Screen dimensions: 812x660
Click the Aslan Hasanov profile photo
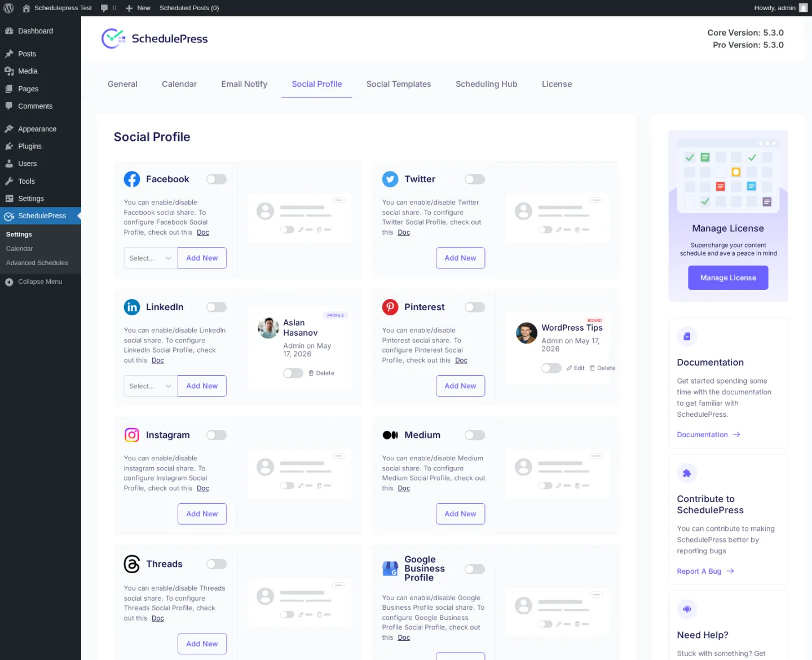(x=268, y=328)
